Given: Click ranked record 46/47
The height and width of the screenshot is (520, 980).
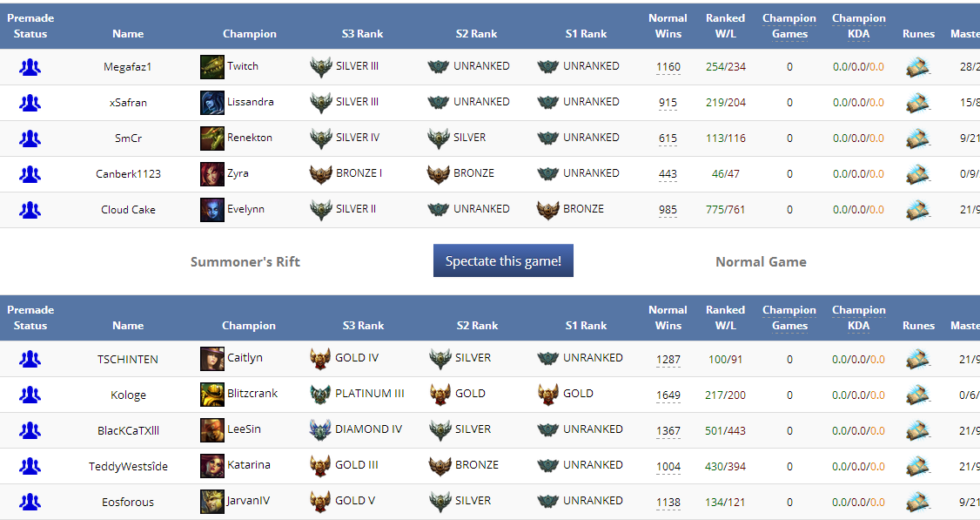Looking at the screenshot, I should (726, 174).
